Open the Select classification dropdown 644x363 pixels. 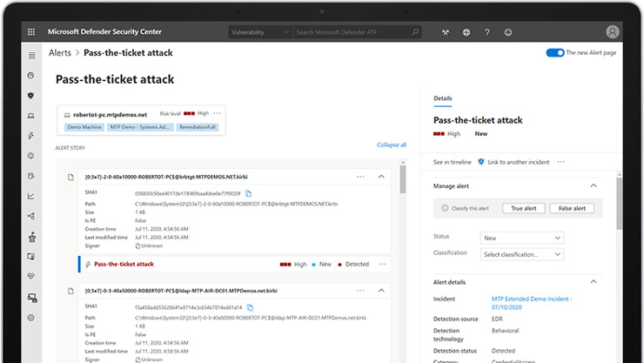click(x=522, y=254)
